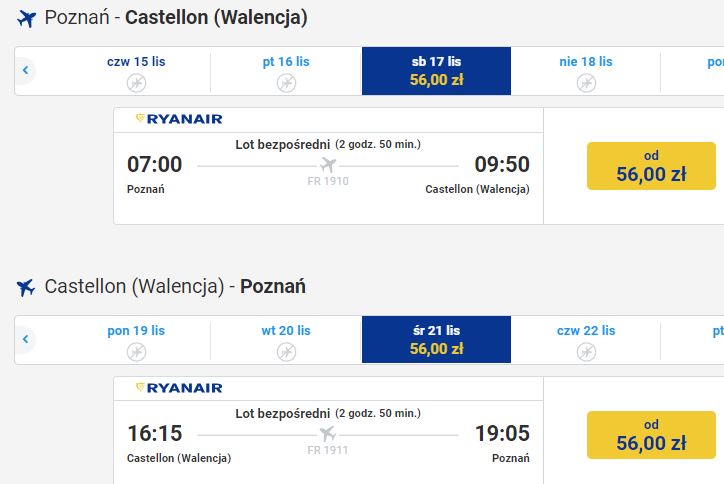Viewport: 724px width, 484px height.
Task: Choose the czw 15 lis date tab
Action: [136, 71]
